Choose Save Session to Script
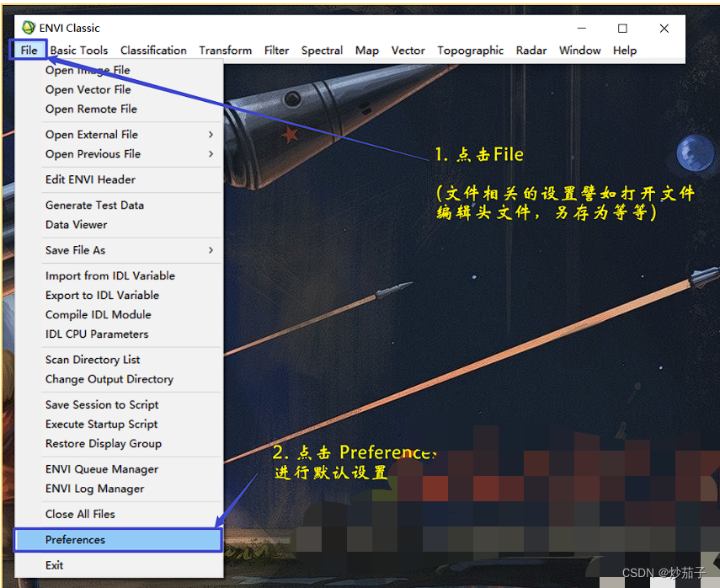 [x=119, y=404]
